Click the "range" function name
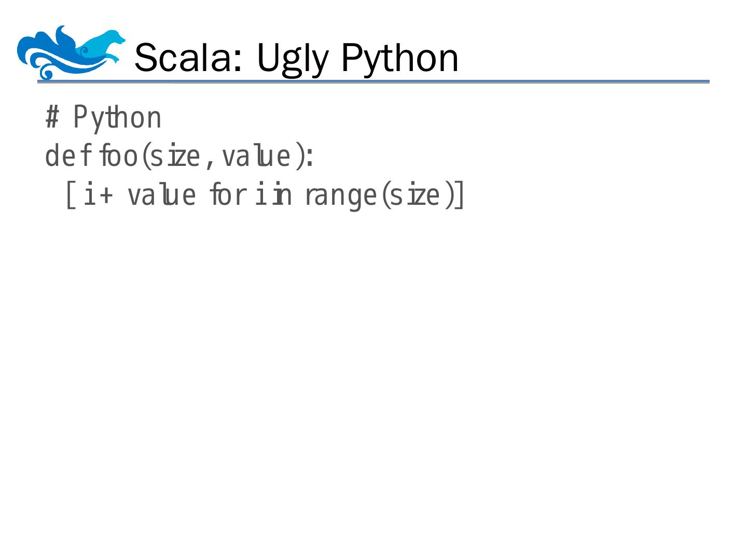This screenshot has width=747, height=560. pyautogui.click(x=340, y=197)
